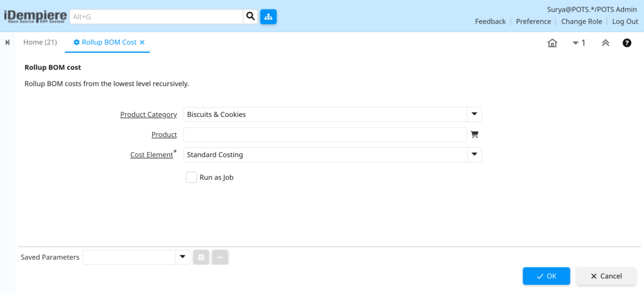Click the Surya@POTS.*/POTS Admin user text

592,9
